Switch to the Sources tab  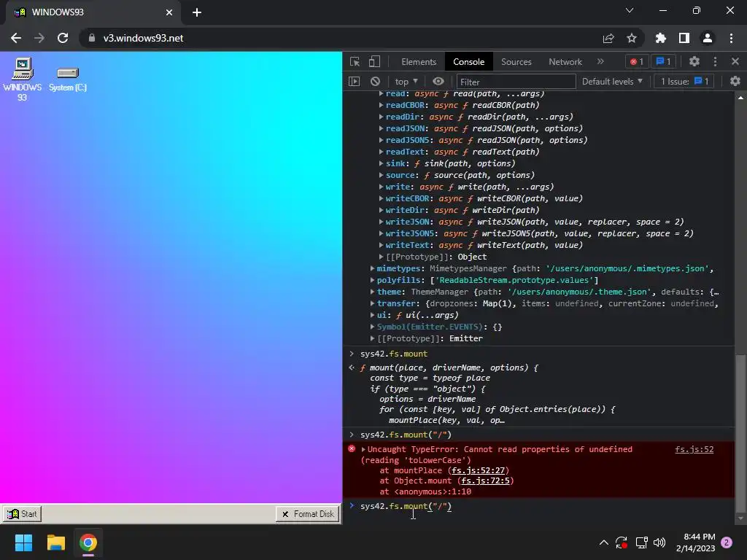click(x=516, y=61)
